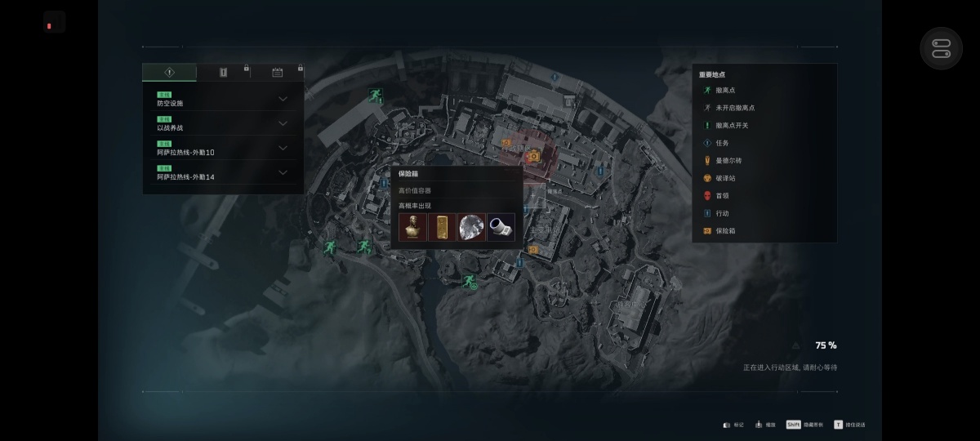Expand 阿萨拉热线-外勤10 mission details

[x=221, y=148]
